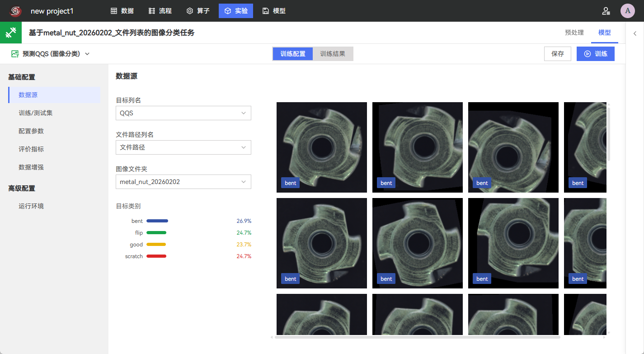Click the 高级配置 sidebar heading
Screen dimensions: 644x354
(22, 189)
